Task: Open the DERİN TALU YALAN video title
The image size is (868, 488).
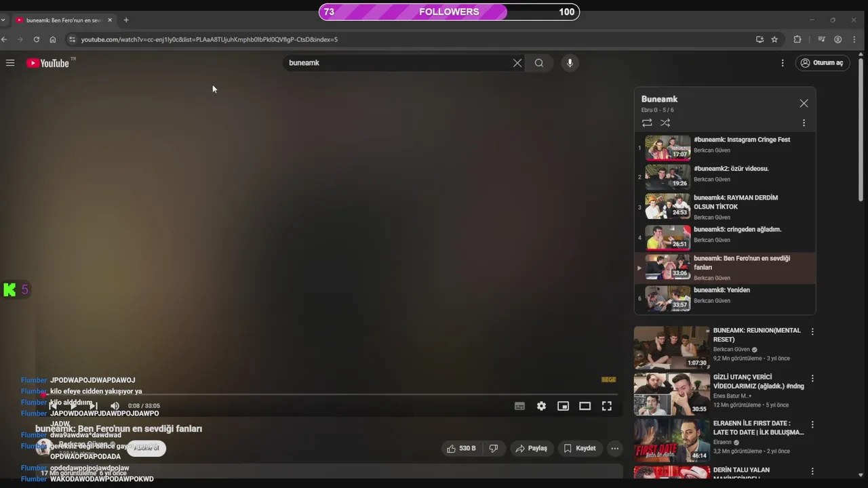Action: (x=741, y=473)
